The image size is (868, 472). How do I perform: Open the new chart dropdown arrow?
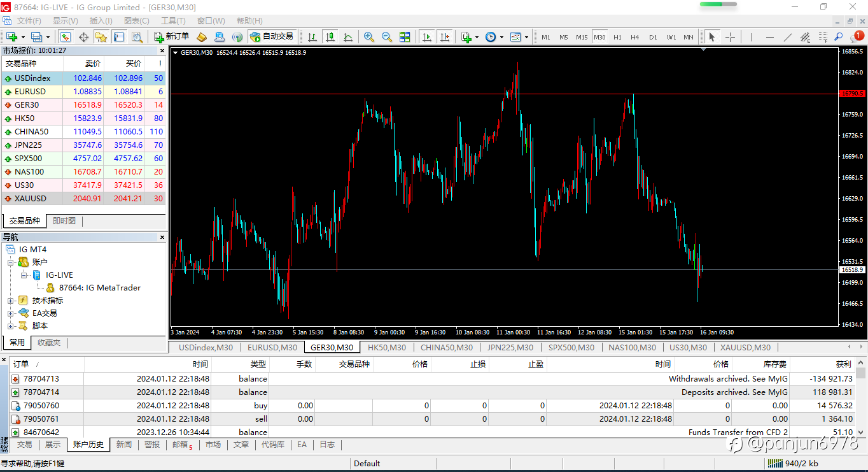tap(23, 37)
